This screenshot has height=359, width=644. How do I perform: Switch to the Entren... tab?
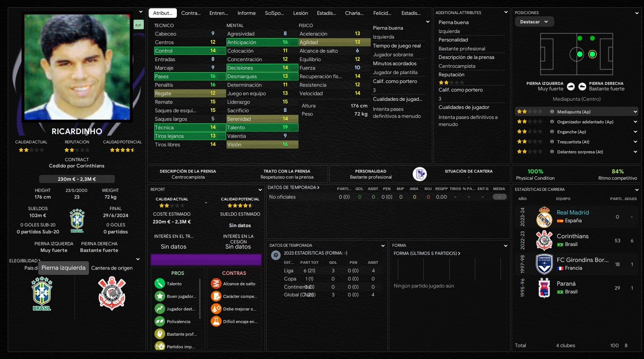219,13
